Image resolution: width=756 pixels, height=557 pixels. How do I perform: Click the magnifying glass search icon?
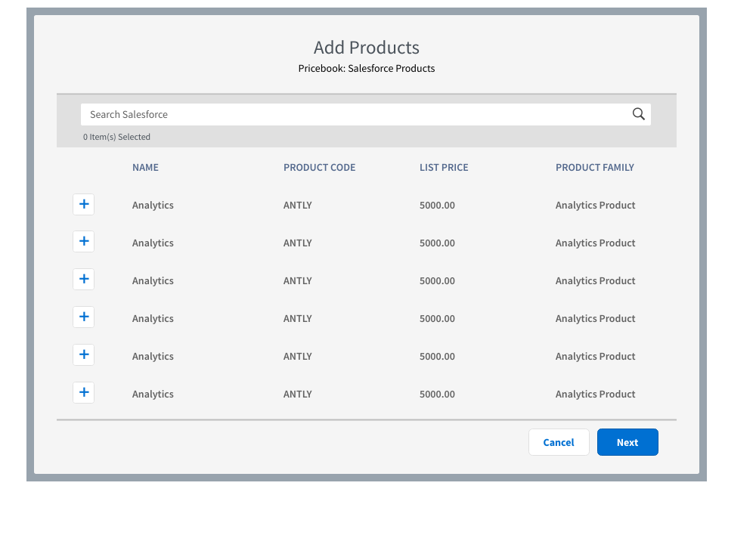coord(638,113)
